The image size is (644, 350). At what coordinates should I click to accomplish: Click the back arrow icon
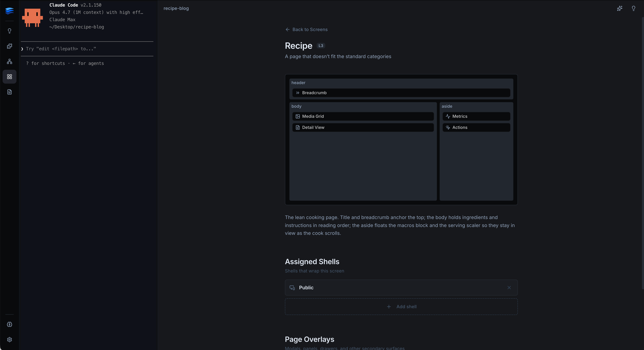pos(288,29)
